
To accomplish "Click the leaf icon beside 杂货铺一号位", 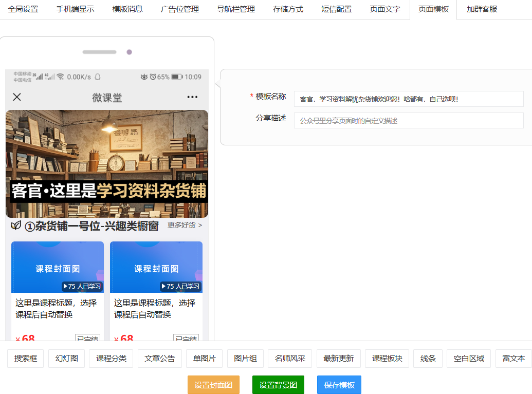I will (16, 226).
